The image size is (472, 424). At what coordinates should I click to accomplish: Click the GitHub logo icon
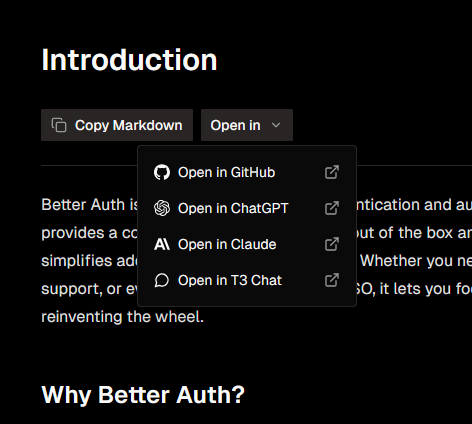(162, 172)
